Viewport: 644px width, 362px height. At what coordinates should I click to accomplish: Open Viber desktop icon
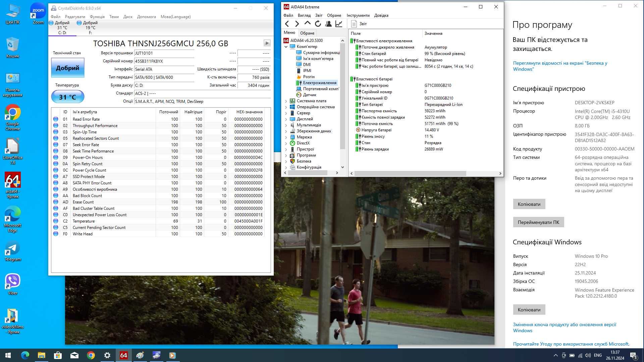(x=12, y=284)
